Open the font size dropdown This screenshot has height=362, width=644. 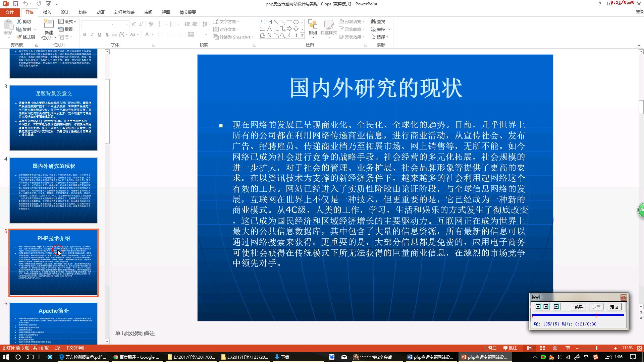pos(127,24)
